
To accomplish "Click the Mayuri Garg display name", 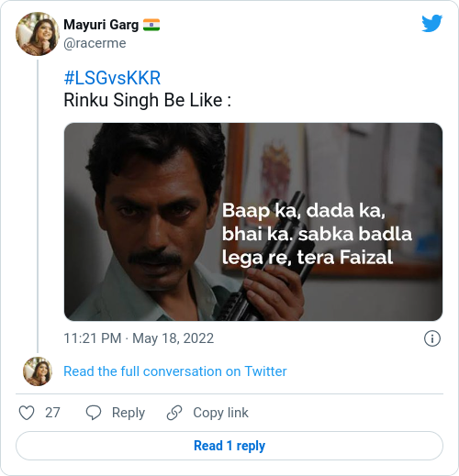I will pyautogui.click(x=101, y=25).
